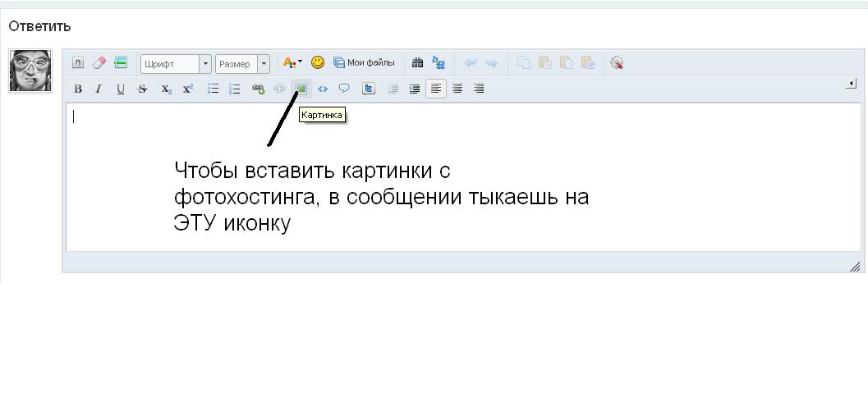The width and height of the screenshot is (868, 420).
Task: Click the paste as plain text icon
Action: 566,63
